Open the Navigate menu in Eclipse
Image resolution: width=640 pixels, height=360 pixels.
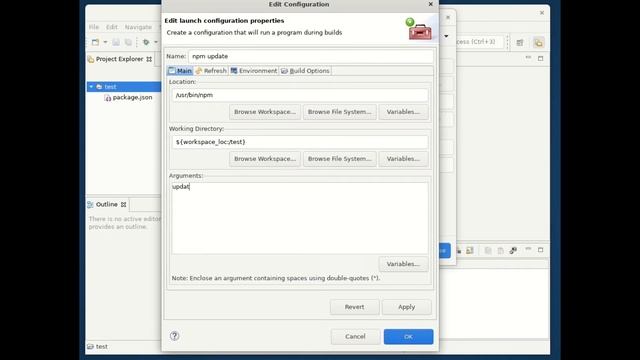pyautogui.click(x=138, y=27)
